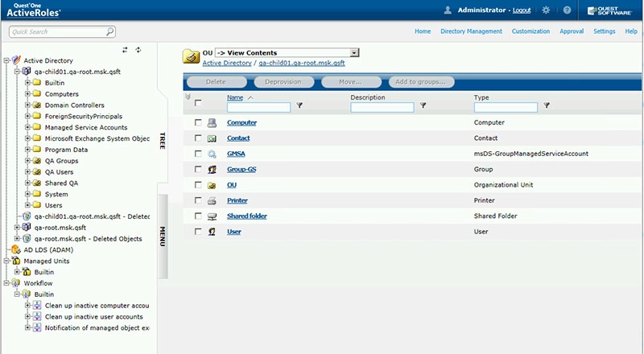Image resolution: width=644 pixels, height=354 pixels.
Task: Click the Name filter text box
Action: pos(258,107)
